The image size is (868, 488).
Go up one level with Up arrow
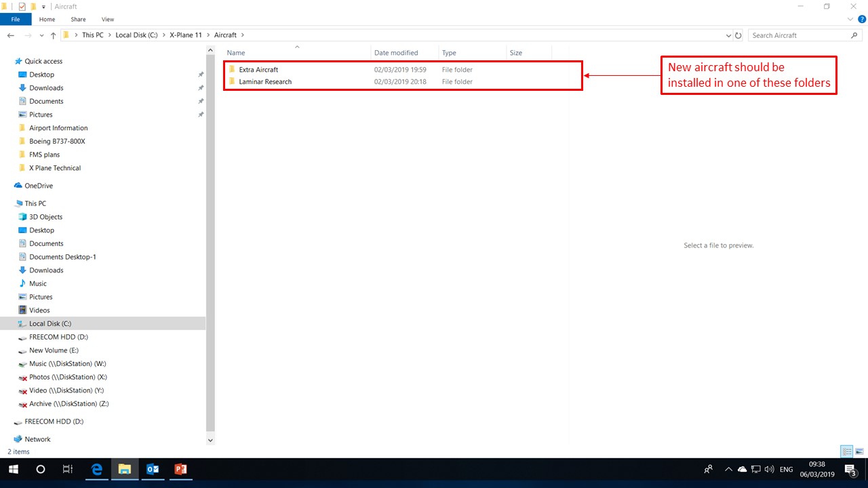[x=54, y=35]
